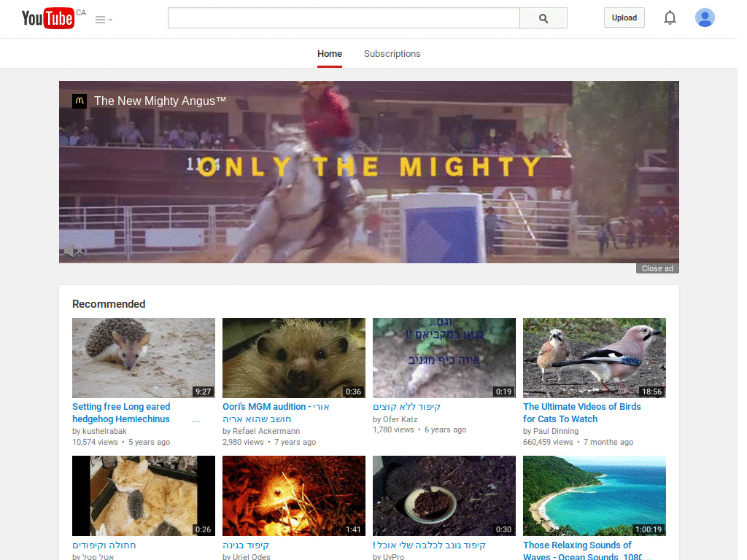Open Those Relaxing Sounds of Waves title
The width and height of the screenshot is (747, 560).
point(587,551)
